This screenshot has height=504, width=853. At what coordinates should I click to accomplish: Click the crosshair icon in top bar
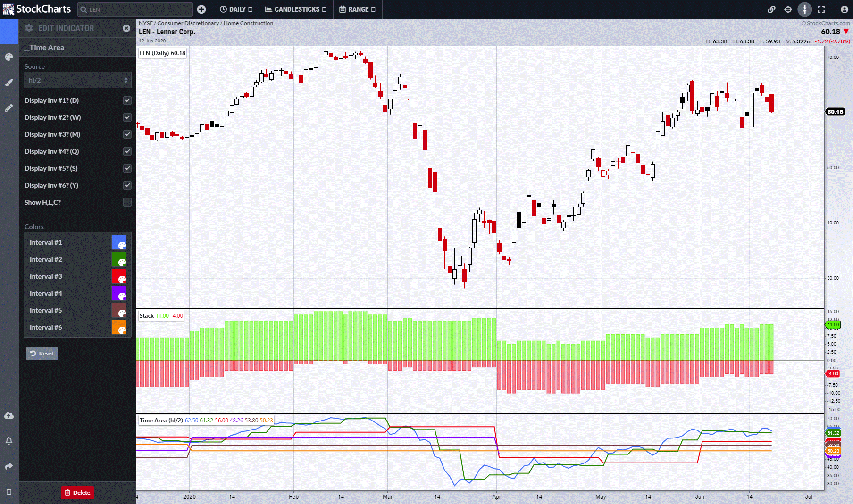(x=788, y=9)
